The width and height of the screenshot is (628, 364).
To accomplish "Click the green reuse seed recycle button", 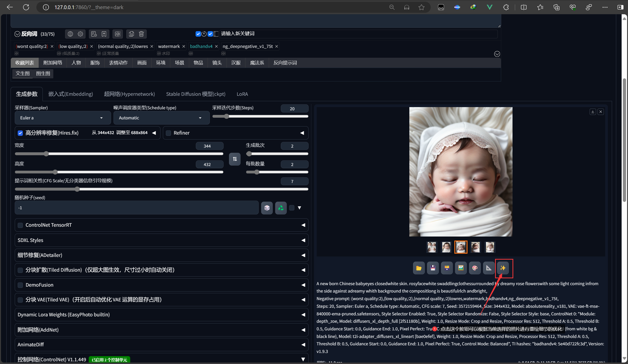I will 281,208.
